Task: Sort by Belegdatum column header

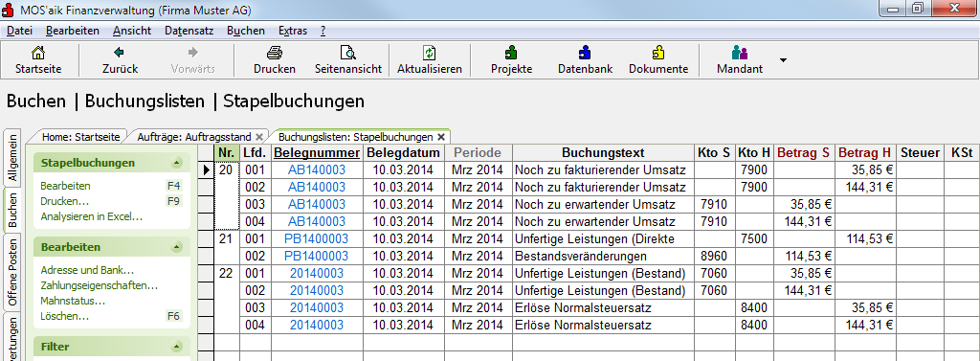Action: click(403, 152)
